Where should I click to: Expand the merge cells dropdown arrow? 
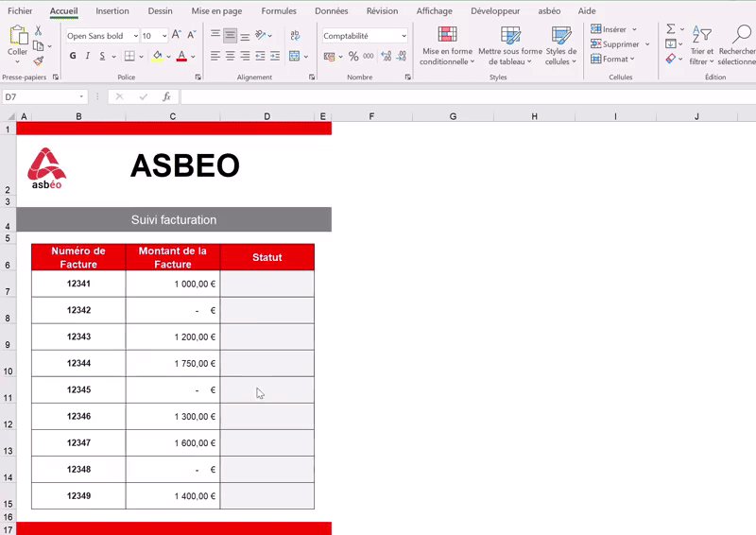pos(305,57)
